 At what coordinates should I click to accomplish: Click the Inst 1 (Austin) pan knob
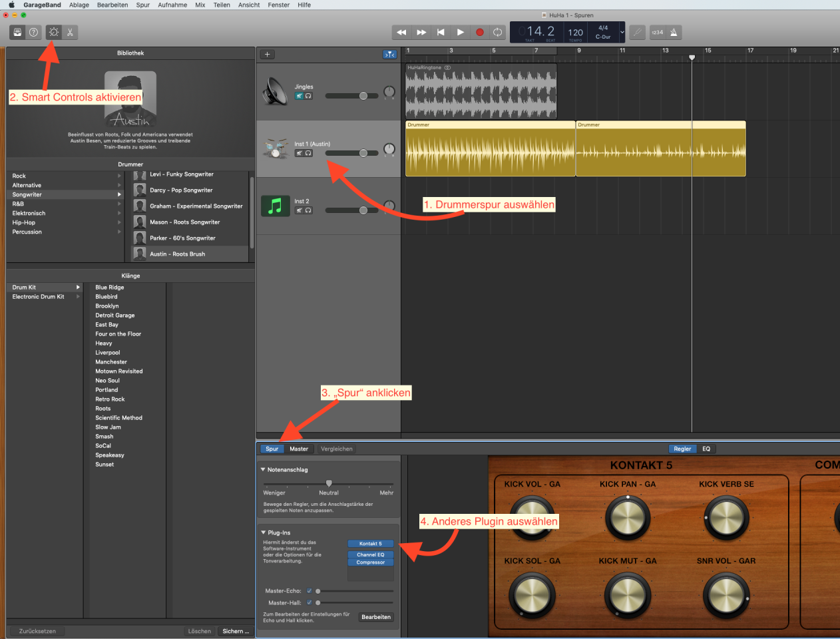tap(389, 149)
